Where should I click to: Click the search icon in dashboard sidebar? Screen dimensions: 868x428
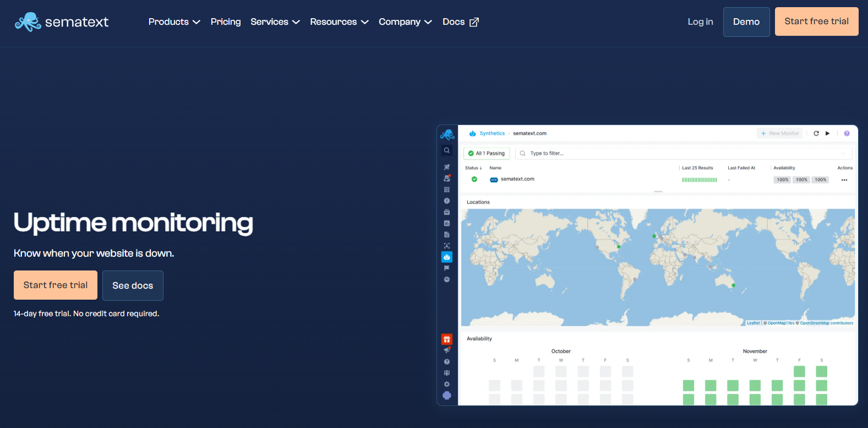[447, 150]
